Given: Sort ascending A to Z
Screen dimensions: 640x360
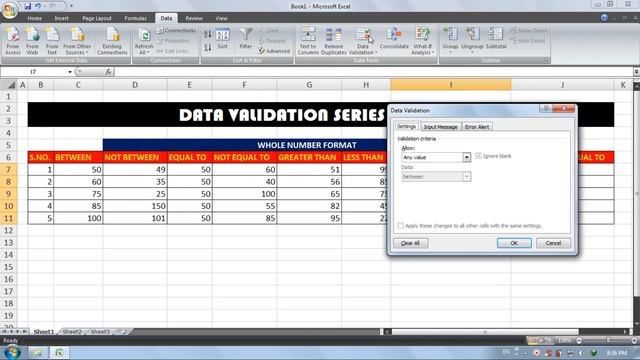Looking at the screenshot, I should pos(208,35).
